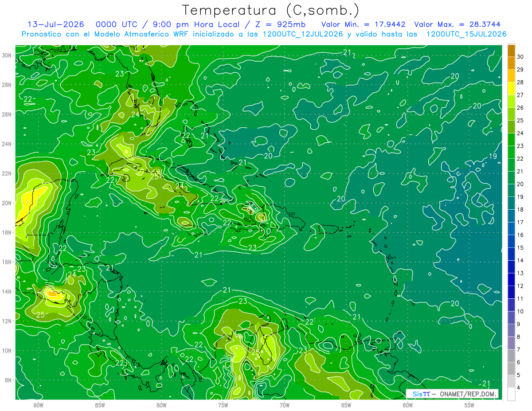Screen dimensions: 532x411
Task: Click the dark blue legend swatch between 12 and 13
Action: 511,279
